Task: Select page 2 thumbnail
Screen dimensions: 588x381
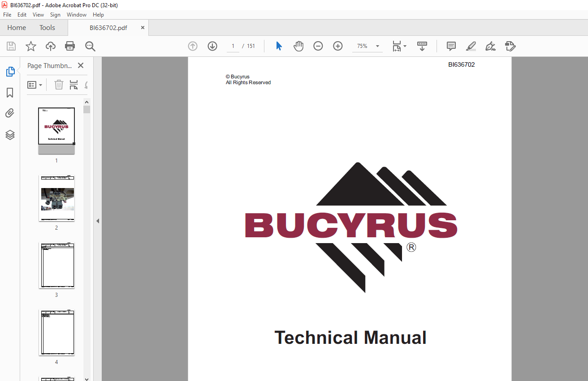Action: click(x=56, y=198)
